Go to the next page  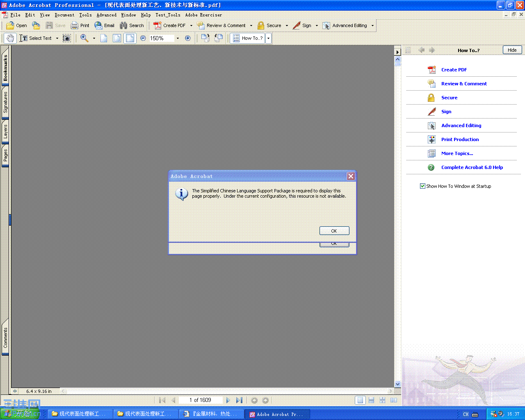click(228, 400)
